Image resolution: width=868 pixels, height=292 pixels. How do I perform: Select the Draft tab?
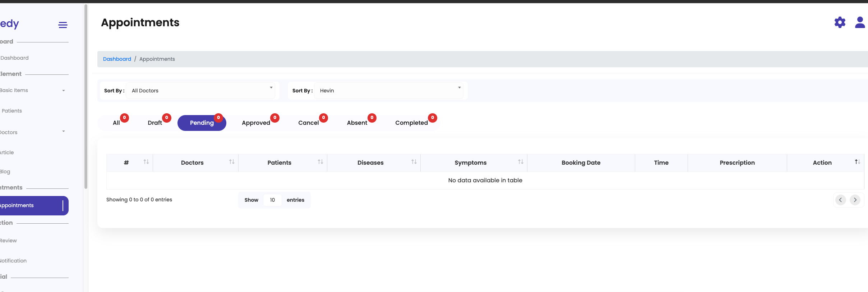point(155,123)
